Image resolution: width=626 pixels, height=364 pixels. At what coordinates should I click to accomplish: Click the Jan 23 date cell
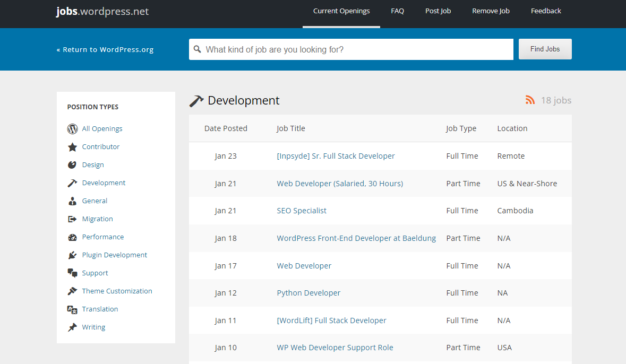226,156
